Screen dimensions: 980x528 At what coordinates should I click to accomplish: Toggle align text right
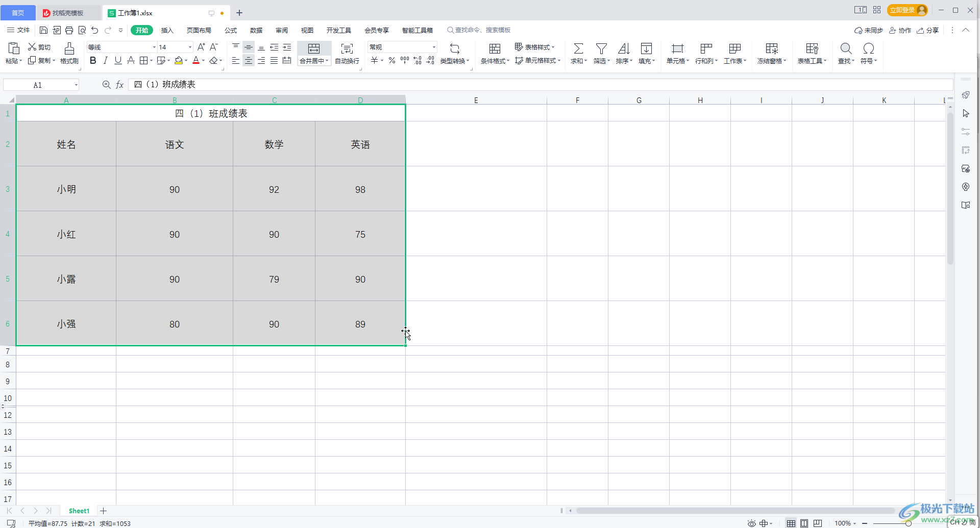click(x=261, y=61)
